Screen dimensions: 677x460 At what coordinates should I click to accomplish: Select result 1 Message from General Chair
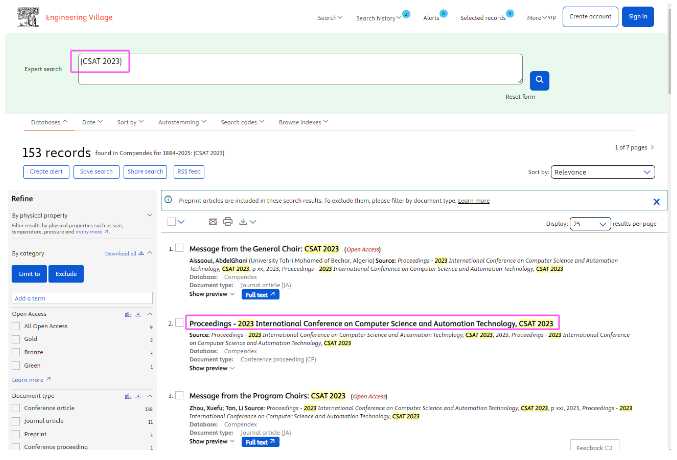pos(180,248)
